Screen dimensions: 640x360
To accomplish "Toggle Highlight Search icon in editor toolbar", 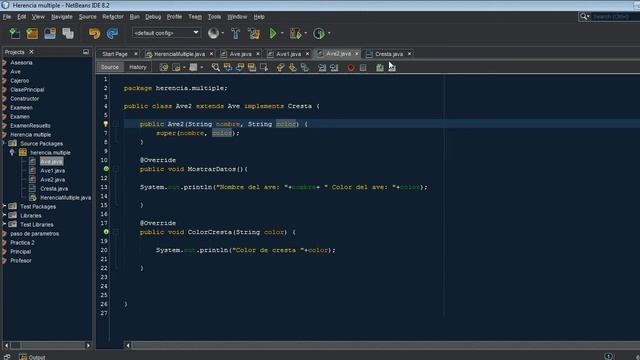I will pyautogui.click(x=252, y=67).
